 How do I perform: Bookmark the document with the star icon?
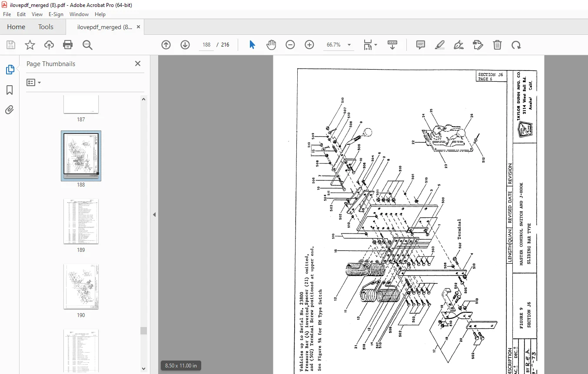(x=30, y=45)
